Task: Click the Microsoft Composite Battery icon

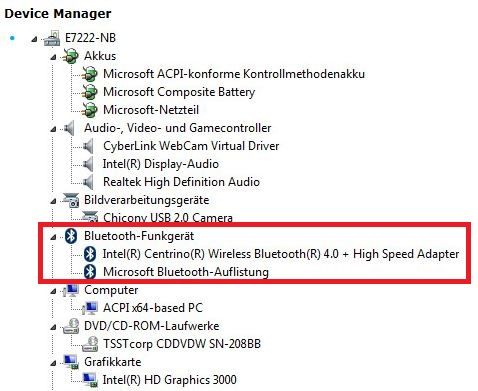Action: [90, 92]
